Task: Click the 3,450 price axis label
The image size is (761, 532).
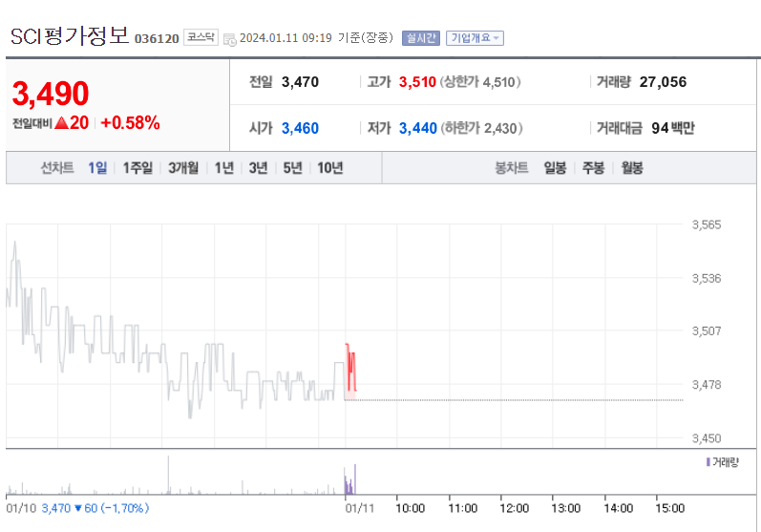Action: pyautogui.click(x=707, y=438)
